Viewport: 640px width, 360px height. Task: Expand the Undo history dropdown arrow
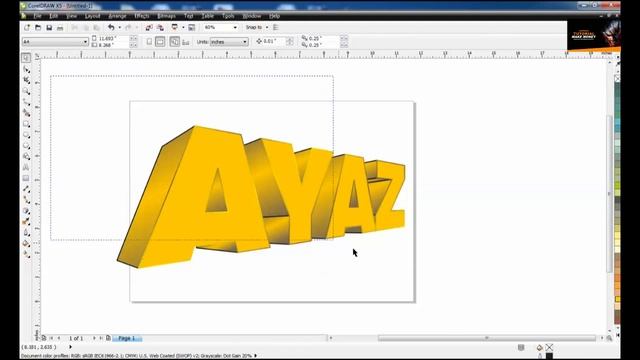point(120,27)
